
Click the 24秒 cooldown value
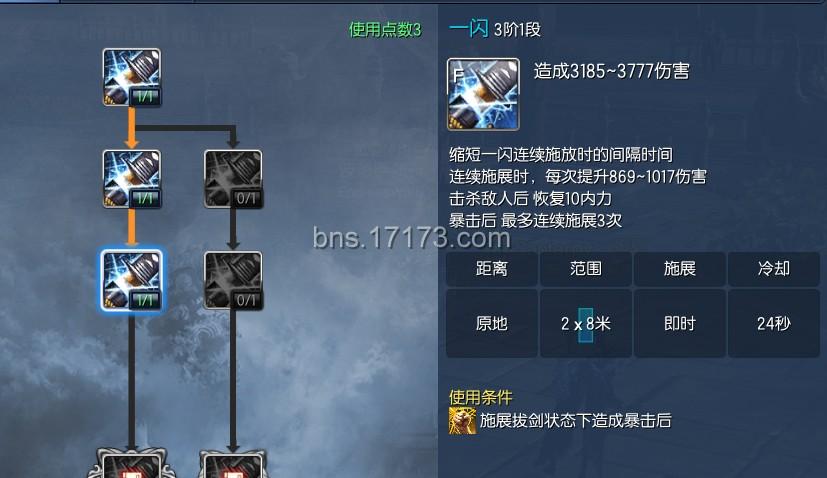pyautogui.click(x=774, y=323)
